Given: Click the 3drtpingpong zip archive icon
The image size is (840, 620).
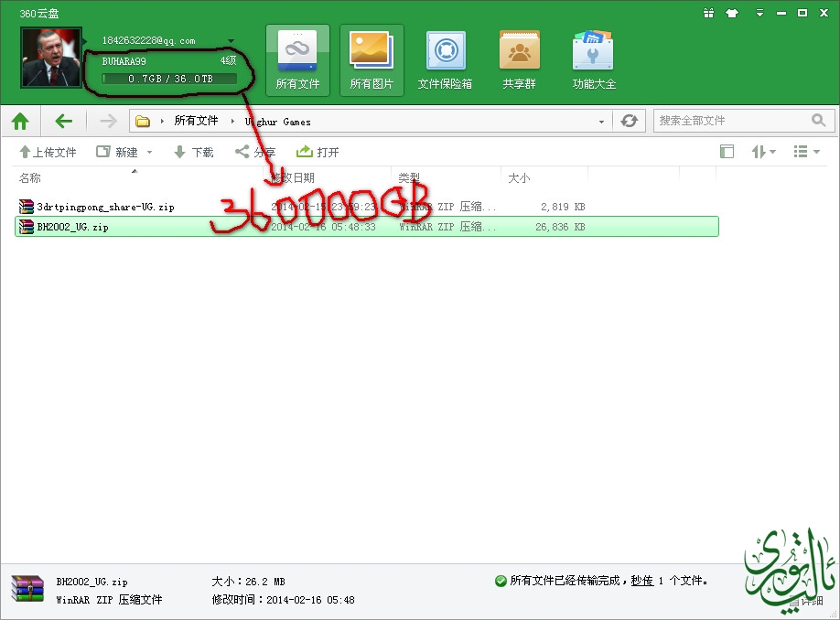Looking at the screenshot, I should point(27,206).
